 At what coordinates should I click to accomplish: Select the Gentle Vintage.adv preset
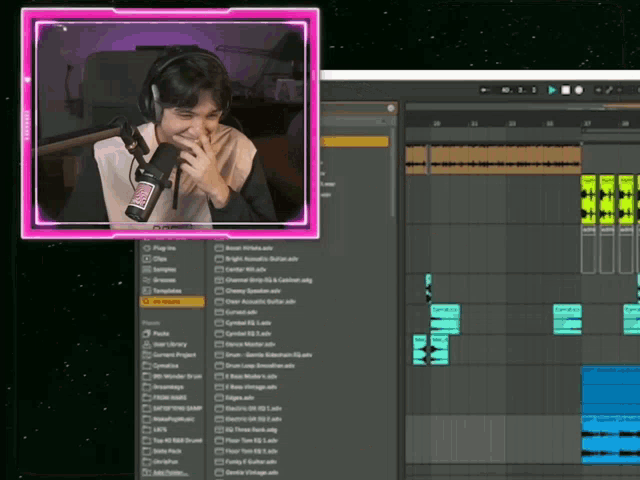click(247, 472)
